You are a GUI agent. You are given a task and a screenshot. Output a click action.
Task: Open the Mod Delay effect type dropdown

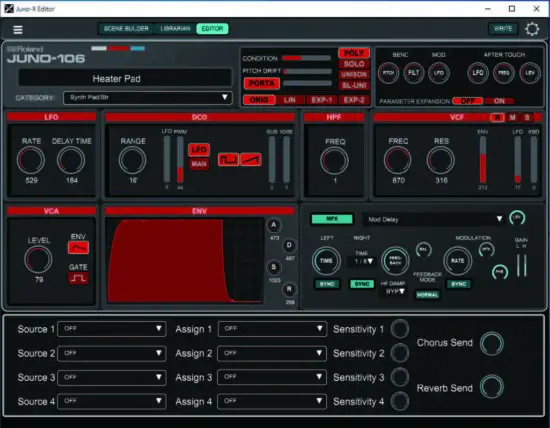coord(434,219)
